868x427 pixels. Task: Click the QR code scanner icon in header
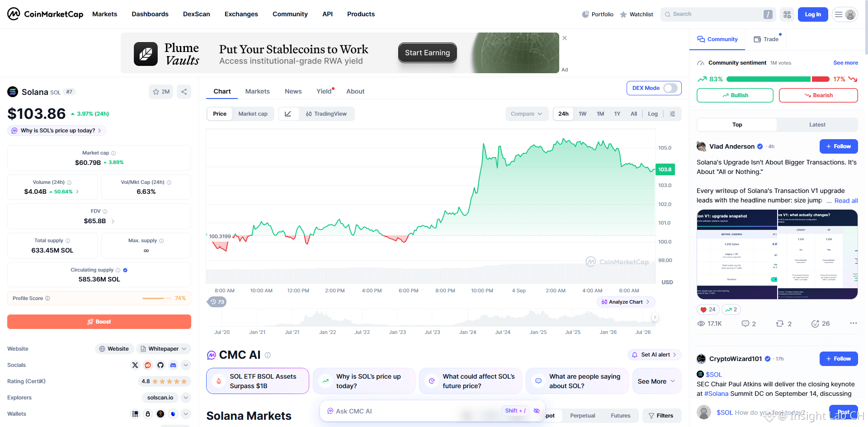coord(787,14)
